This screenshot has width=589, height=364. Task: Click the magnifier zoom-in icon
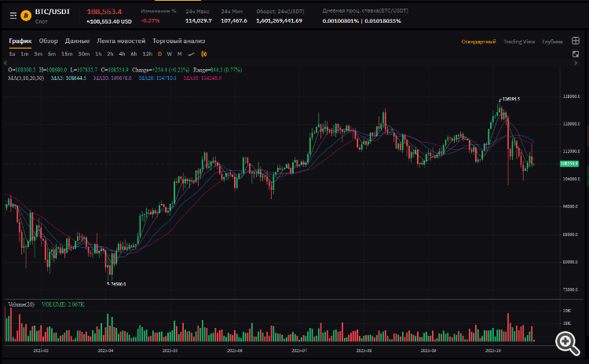[565, 340]
